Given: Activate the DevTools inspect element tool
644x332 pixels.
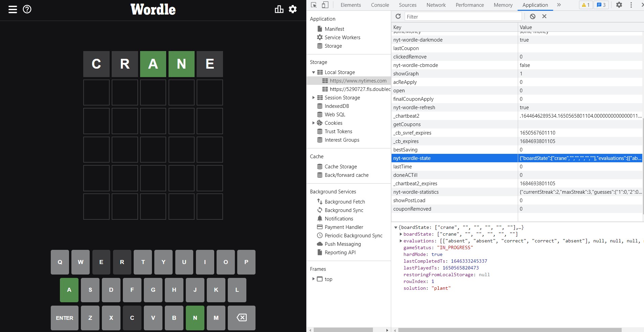Looking at the screenshot, I should [313, 5].
